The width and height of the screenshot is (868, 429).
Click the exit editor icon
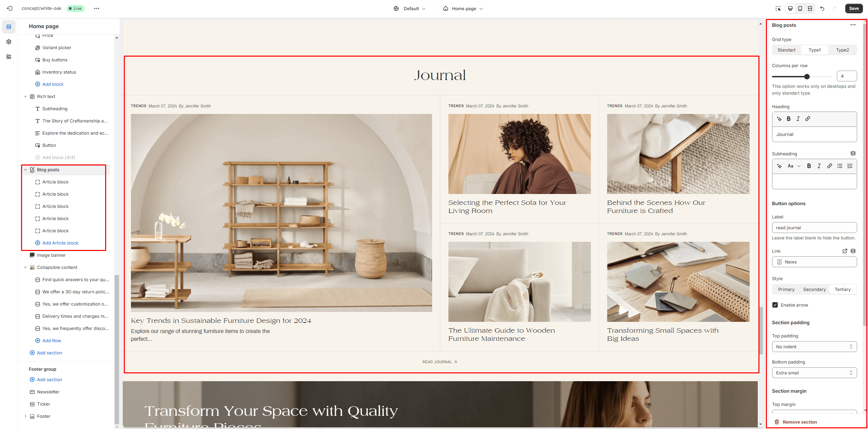coord(9,8)
